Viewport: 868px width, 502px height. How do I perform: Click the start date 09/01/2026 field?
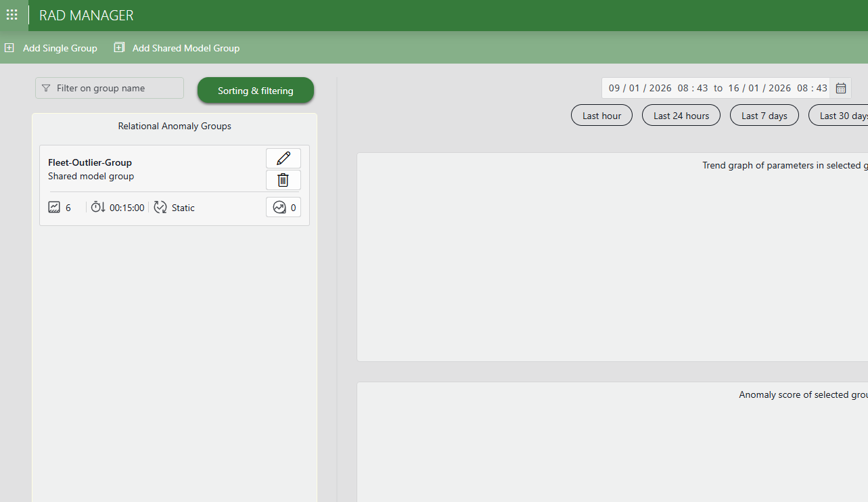point(639,88)
